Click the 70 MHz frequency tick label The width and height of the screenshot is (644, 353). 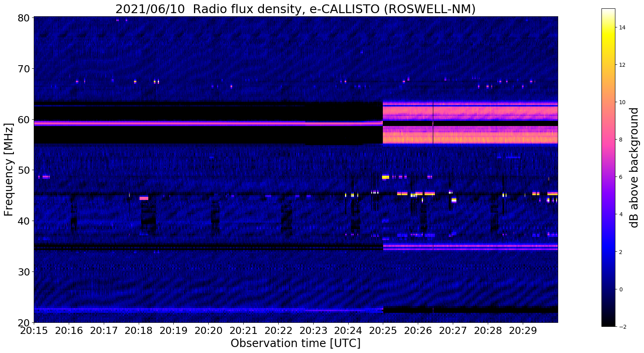25,69
